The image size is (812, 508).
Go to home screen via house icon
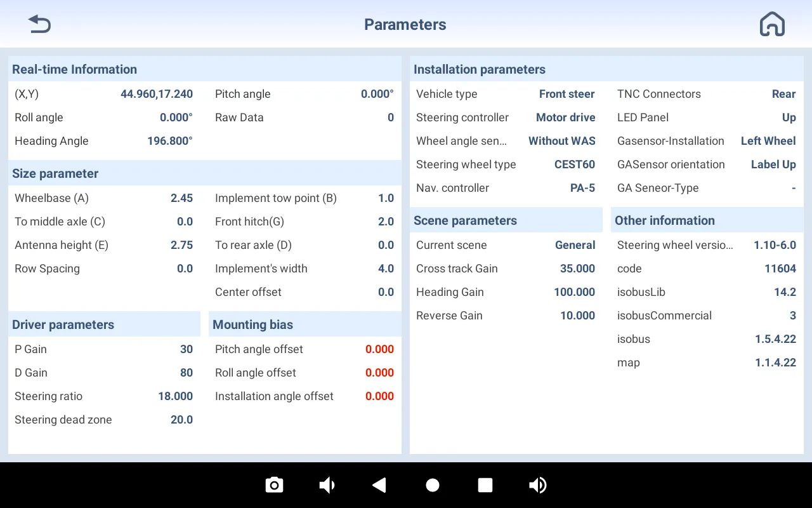coord(772,25)
